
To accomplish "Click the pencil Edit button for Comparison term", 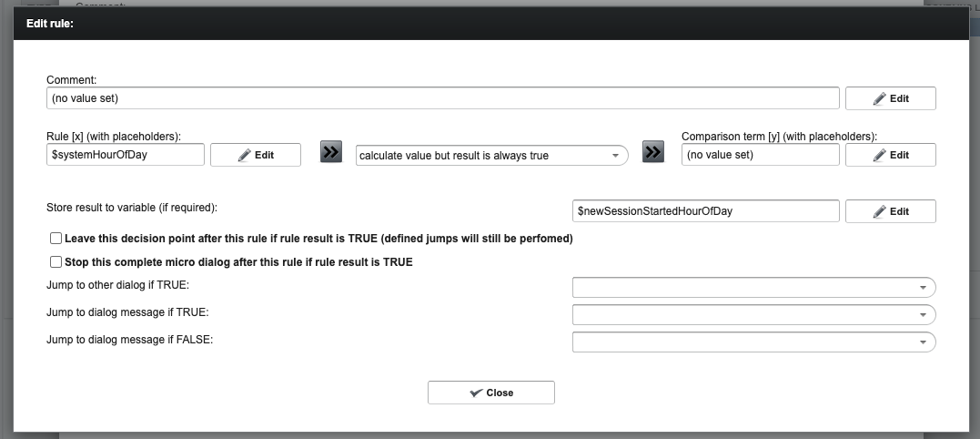I will click(x=890, y=155).
